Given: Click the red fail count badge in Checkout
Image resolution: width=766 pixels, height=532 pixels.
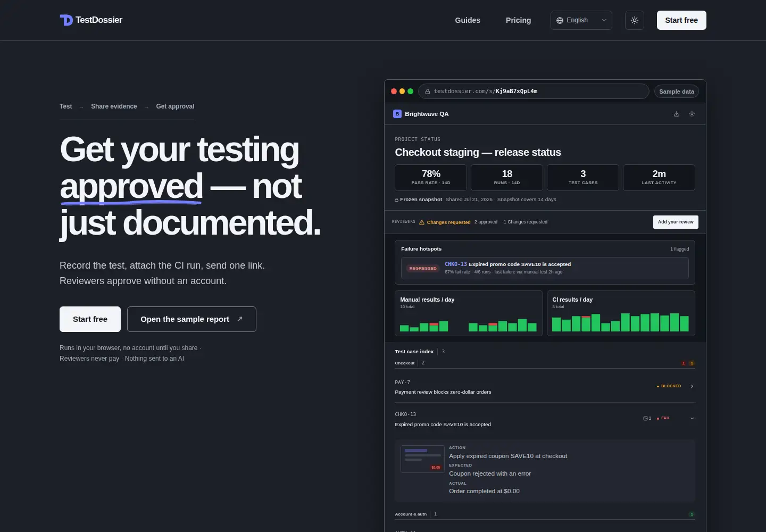Looking at the screenshot, I should 684,363.
